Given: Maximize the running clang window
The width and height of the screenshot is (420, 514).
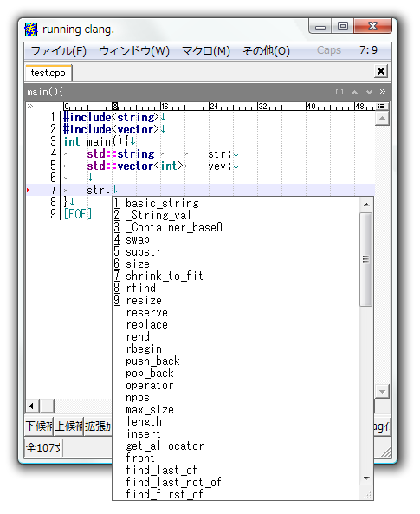Looking at the screenshot, I should 343,26.
